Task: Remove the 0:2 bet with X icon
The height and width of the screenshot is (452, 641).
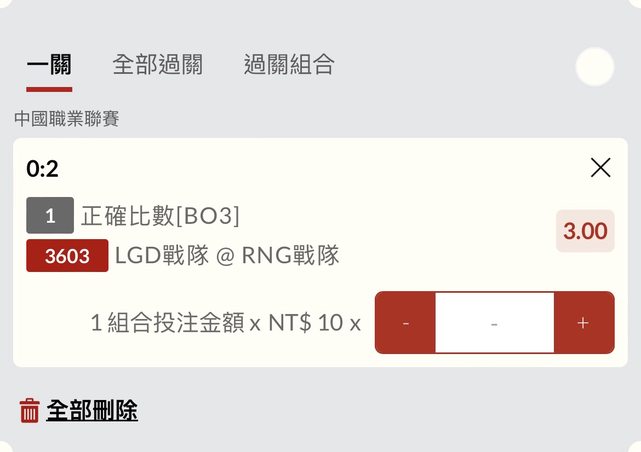Action: tap(600, 168)
